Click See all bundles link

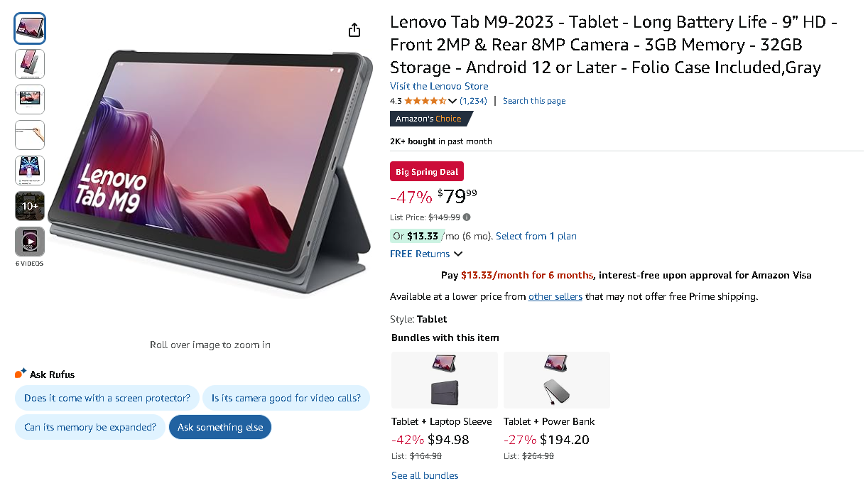coord(425,475)
